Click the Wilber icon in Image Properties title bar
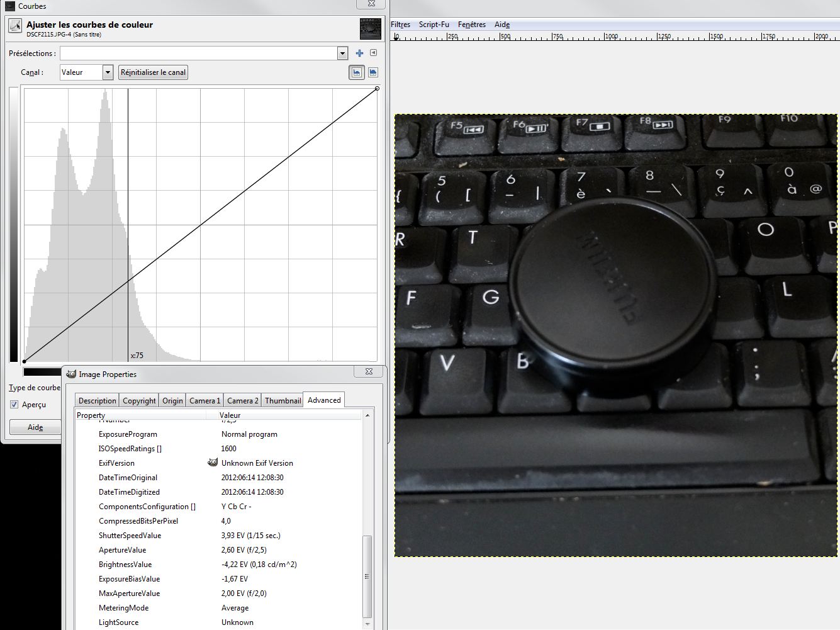 [71, 374]
